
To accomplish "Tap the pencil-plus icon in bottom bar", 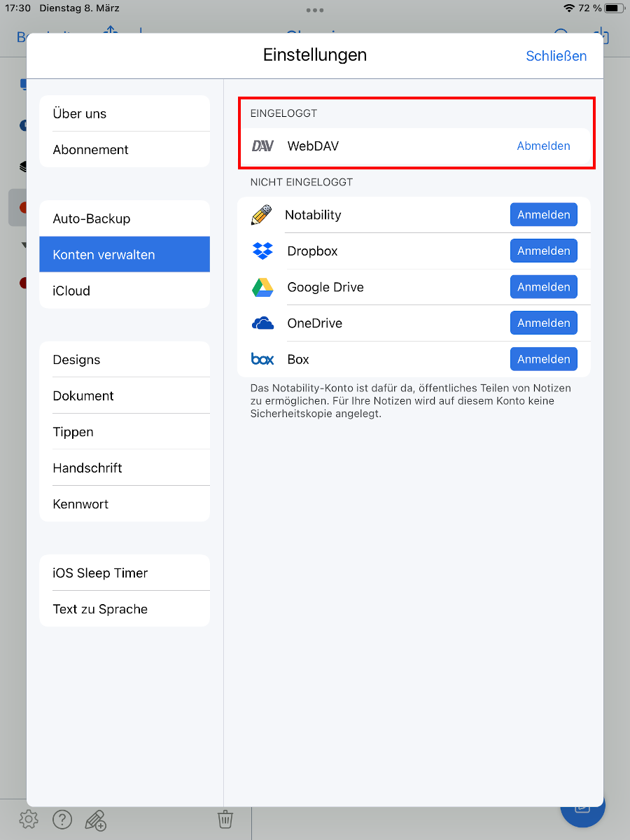I will pos(95,819).
